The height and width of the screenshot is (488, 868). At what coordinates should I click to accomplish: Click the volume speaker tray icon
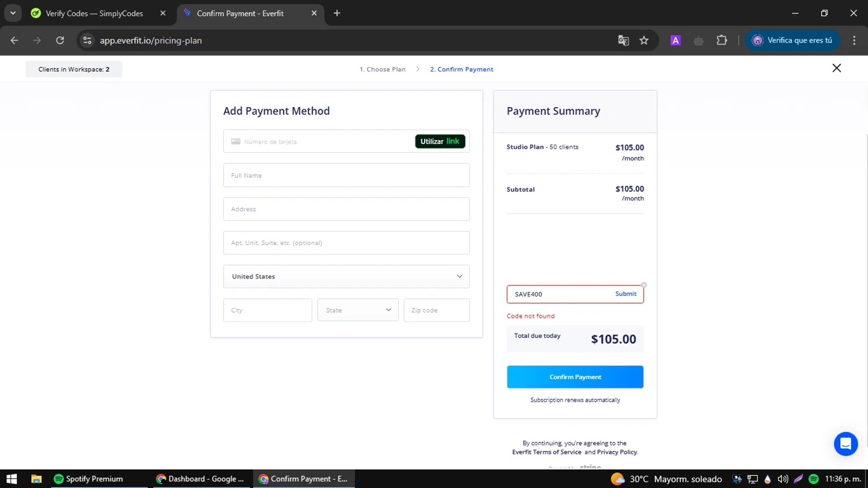(783, 479)
